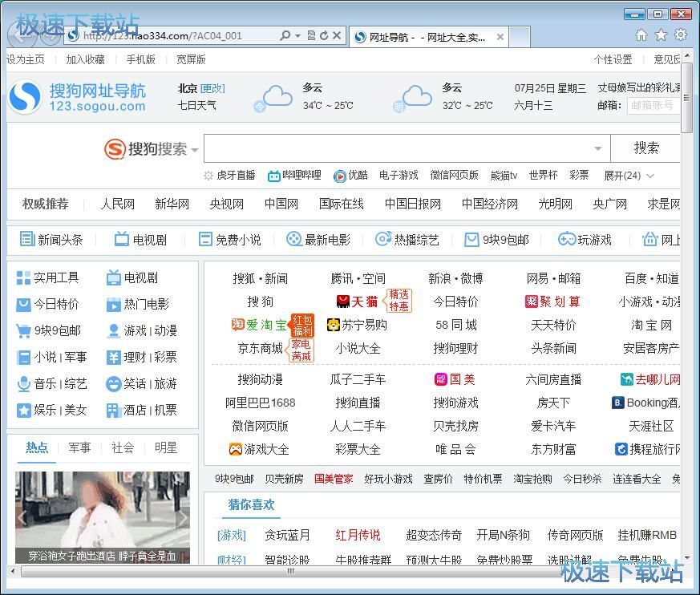Open 人民网 link
This screenshot has height=595, width=700.
tap(117, 204)
